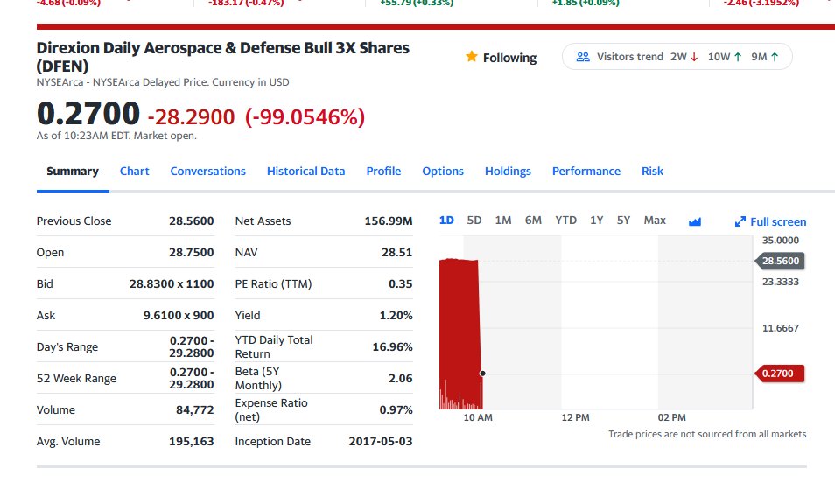835x504 pixels.
Task: Click the NYSEArca Delayed Price exchange line
Action: coord(163,82)
